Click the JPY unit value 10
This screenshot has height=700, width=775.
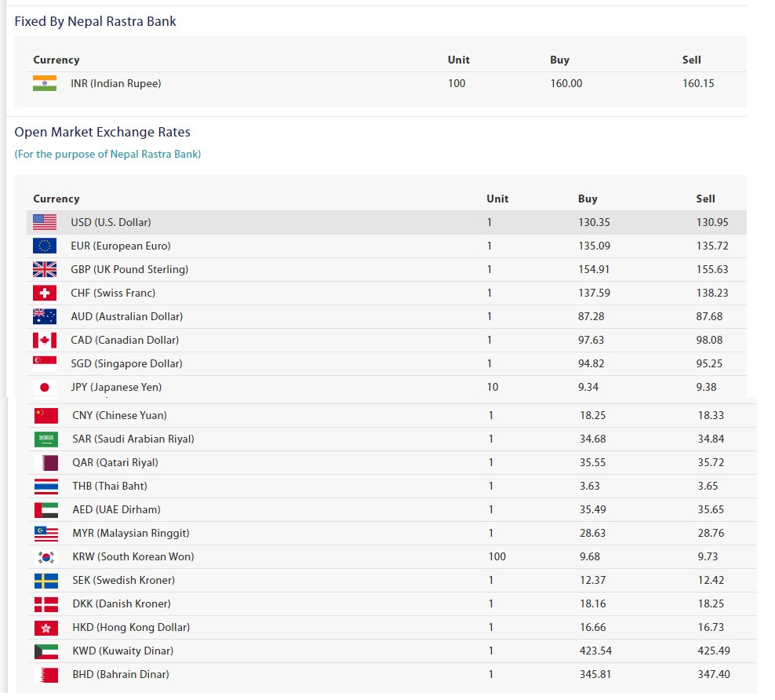tap(493, 388)
